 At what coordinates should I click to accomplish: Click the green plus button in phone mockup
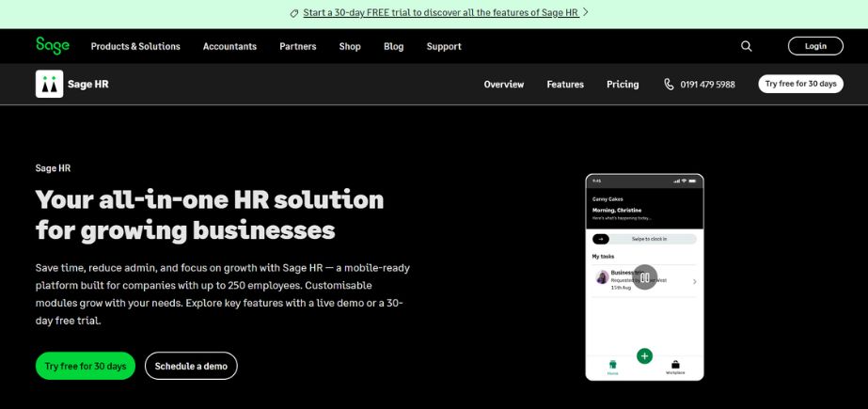[x=644, y=355]
